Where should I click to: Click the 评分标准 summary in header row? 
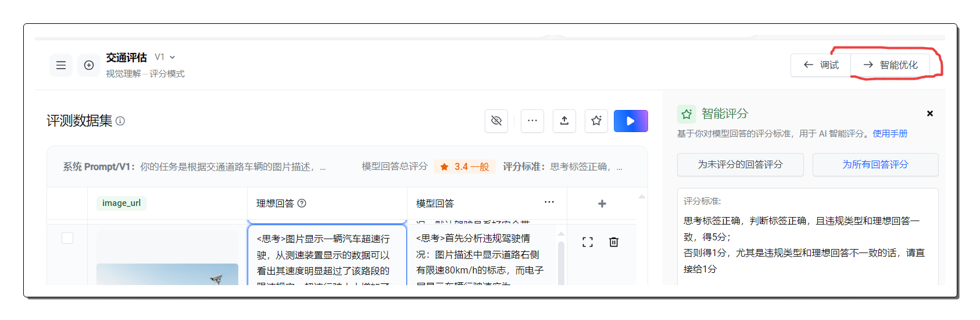563,167
